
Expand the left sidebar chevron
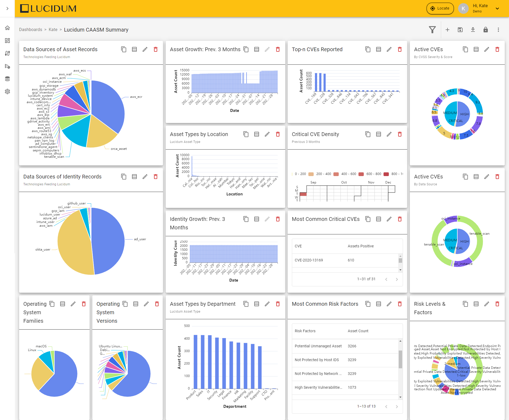7,8
